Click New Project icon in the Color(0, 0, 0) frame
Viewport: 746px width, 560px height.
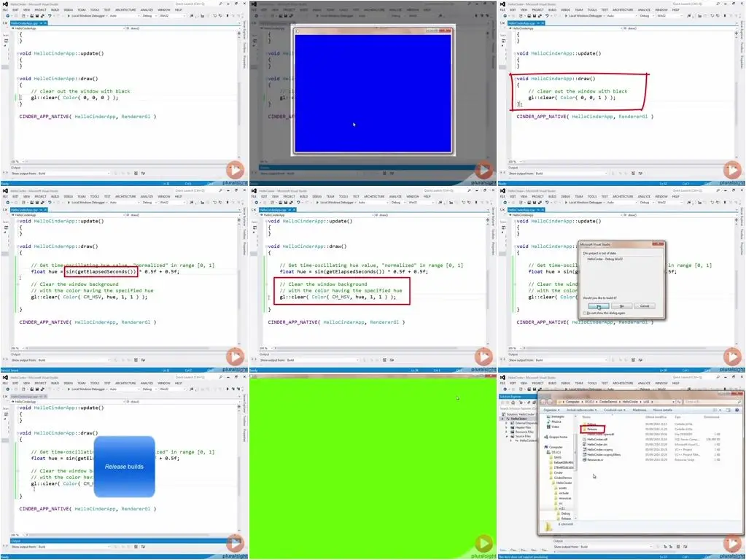pyautogui.click(x=23, y=16)
